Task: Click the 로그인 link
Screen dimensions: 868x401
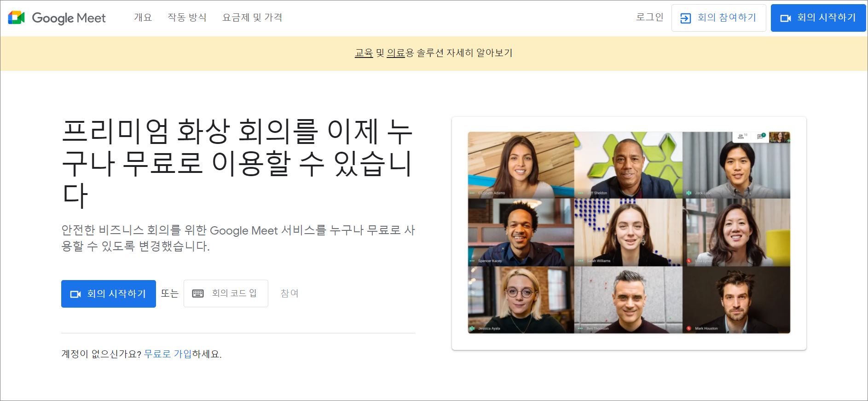Action: (x=649, y=17)
